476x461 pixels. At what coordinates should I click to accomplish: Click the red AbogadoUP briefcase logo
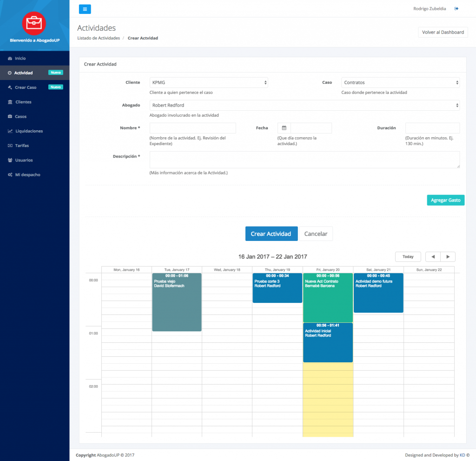tap(34, 23)
